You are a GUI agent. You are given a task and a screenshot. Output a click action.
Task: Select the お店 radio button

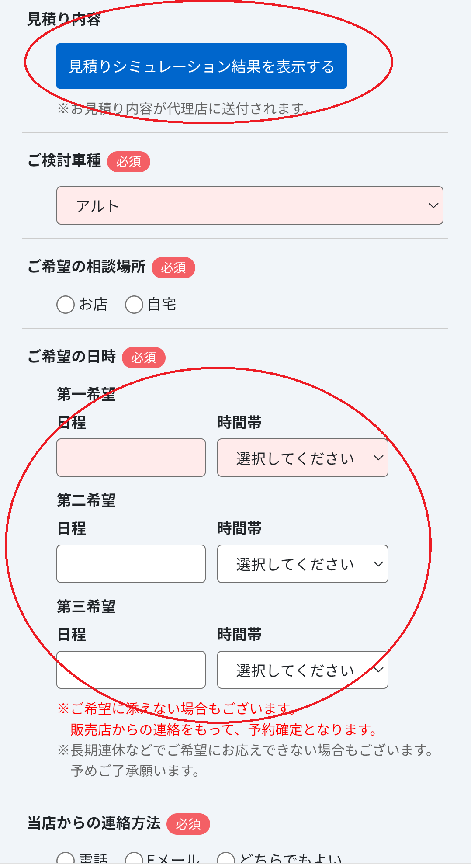pos(66,305)
